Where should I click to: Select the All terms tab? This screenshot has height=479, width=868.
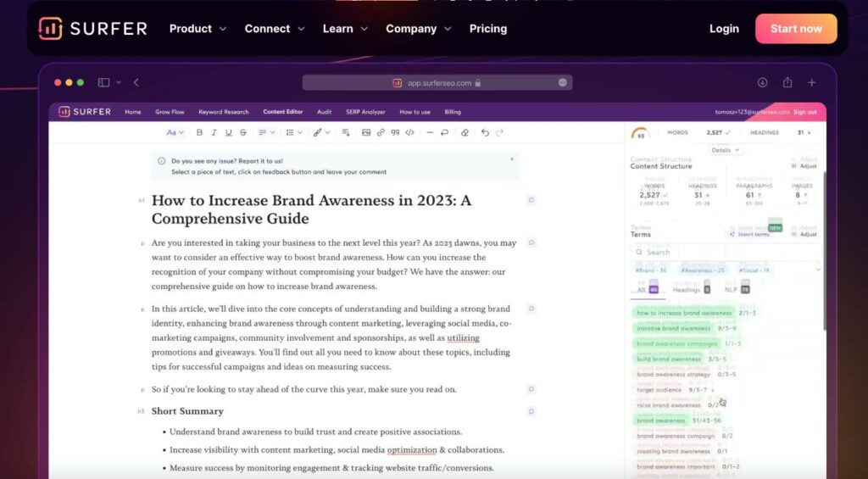pyautogui.click(x=647, y=288)
